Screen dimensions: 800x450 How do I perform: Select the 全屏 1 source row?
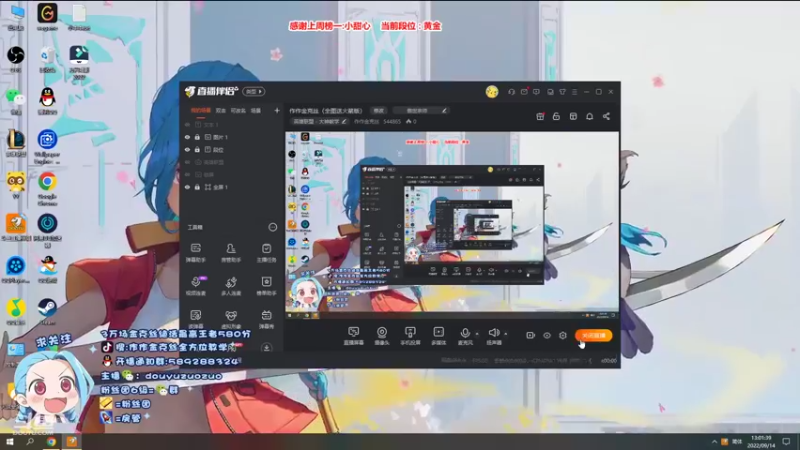231,187
